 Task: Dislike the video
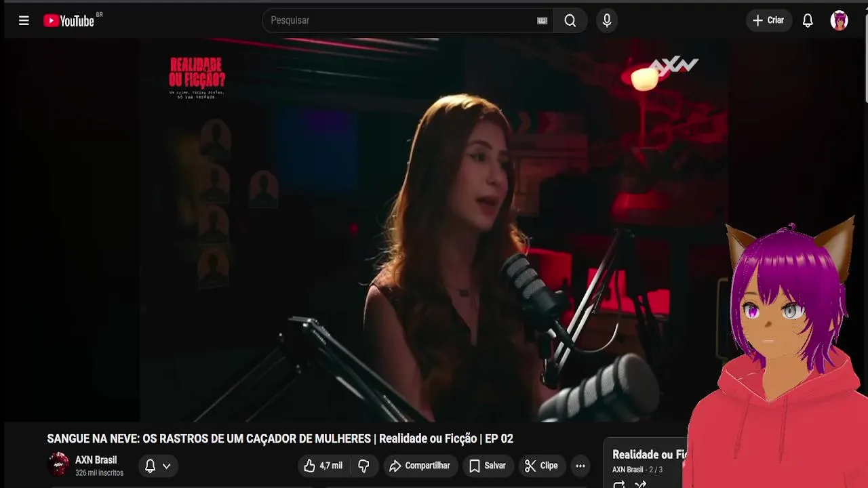pos(363,466)
